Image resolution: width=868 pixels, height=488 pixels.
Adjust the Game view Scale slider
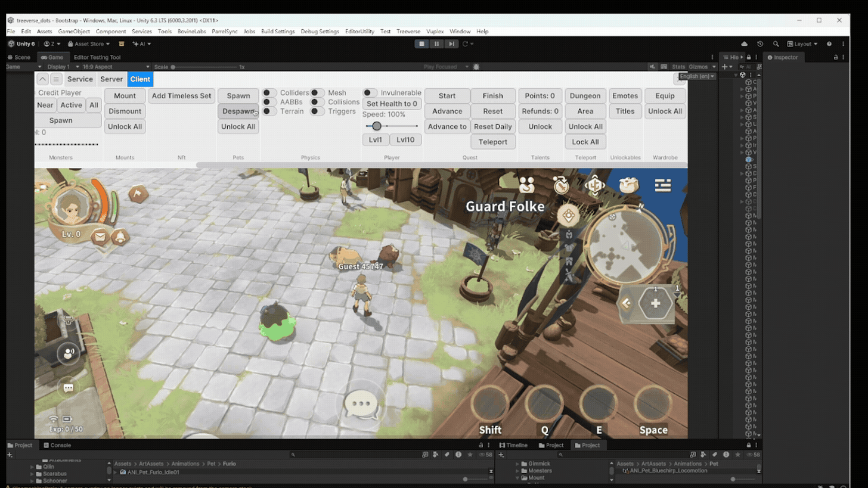point(206,67)
